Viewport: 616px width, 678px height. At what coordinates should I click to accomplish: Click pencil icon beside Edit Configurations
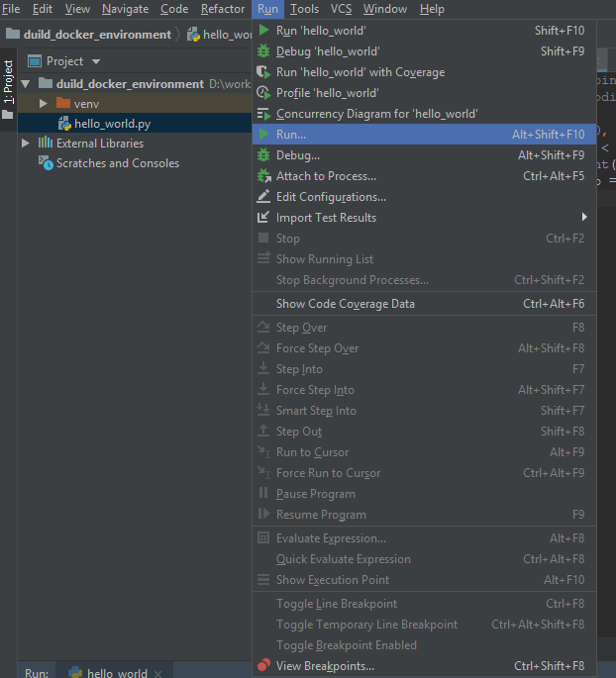263,196
